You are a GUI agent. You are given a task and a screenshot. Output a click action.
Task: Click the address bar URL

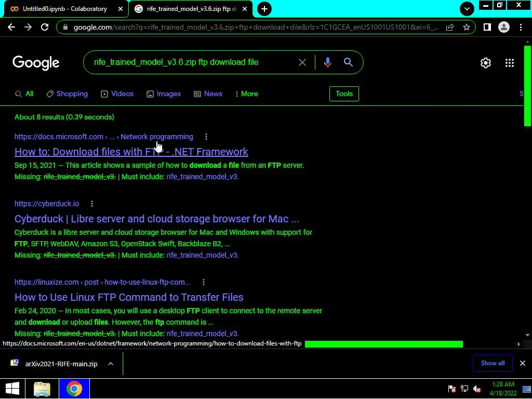256,27
